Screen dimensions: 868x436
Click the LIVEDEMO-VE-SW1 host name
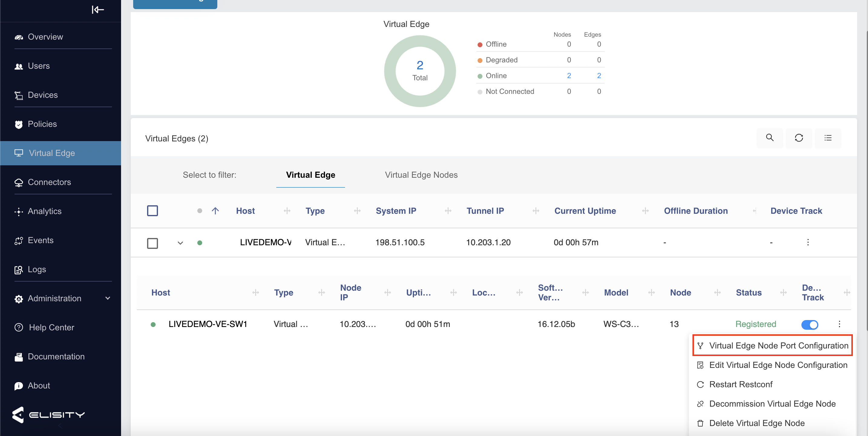coord(208,324)
